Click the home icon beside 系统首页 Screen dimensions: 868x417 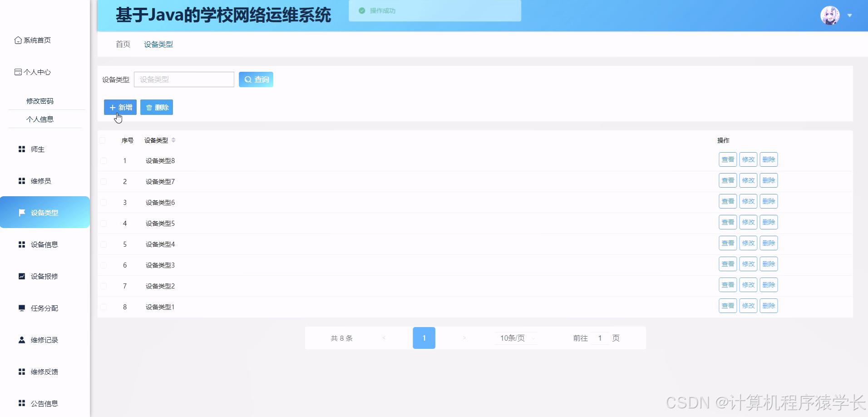coord(18,40)
